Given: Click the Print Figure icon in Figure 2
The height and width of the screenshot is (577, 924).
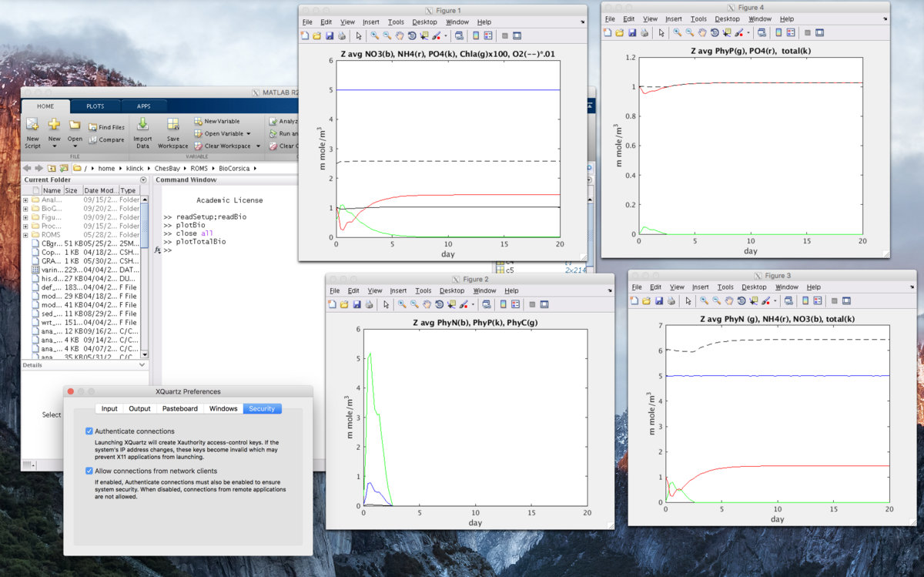Looking at the screenshot, I should click(369, 304).
